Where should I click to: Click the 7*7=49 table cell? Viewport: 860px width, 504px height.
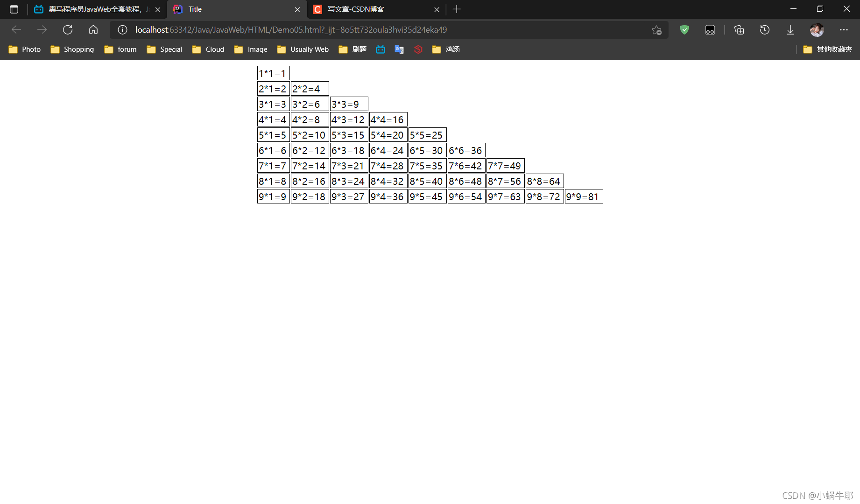point(506,166)
